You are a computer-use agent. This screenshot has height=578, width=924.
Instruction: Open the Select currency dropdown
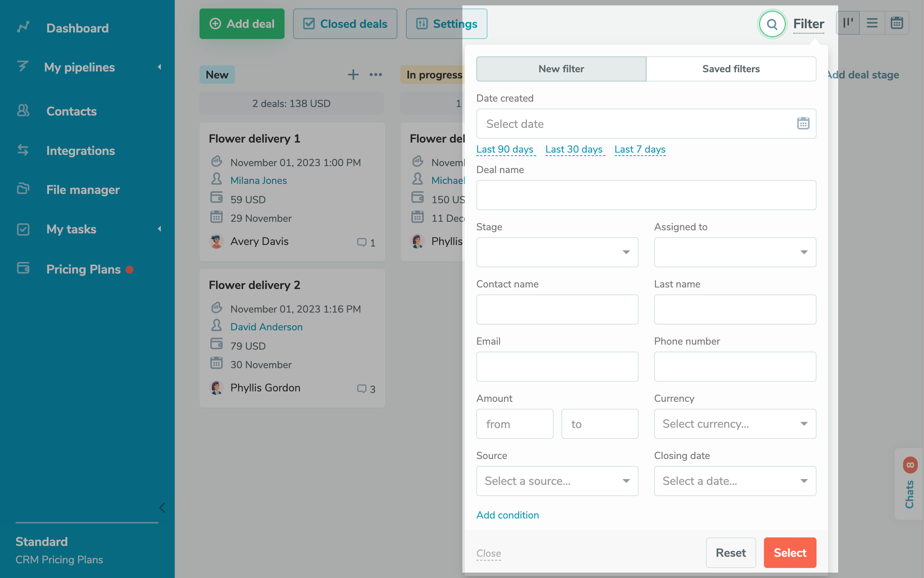[x=735, y=424]
